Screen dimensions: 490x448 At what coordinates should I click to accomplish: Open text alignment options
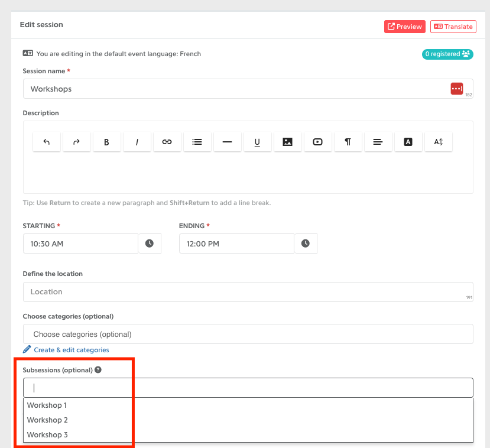tap(378, 142)
